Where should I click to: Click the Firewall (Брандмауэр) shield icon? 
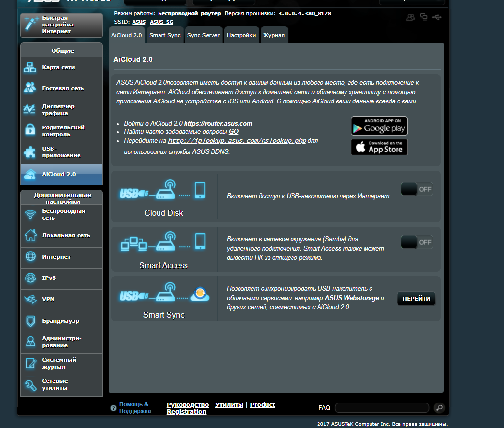(x=30, y=321)
